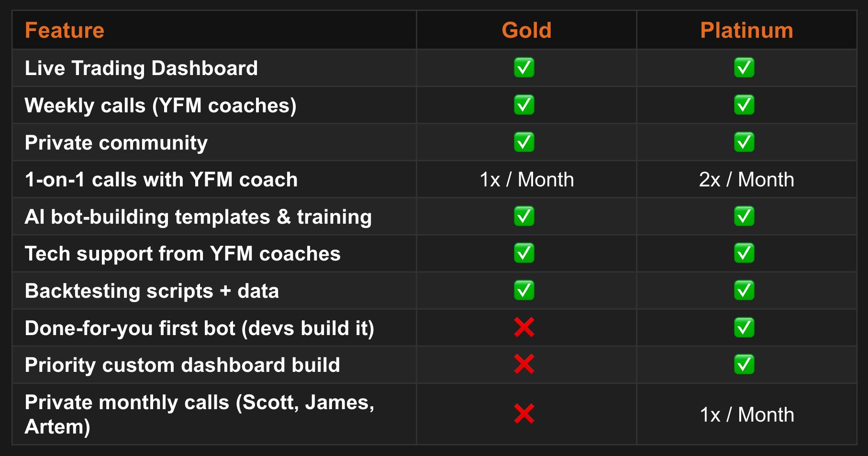
Task: Click Platinum 1x / Month for private calls
Action: [746, 414]
